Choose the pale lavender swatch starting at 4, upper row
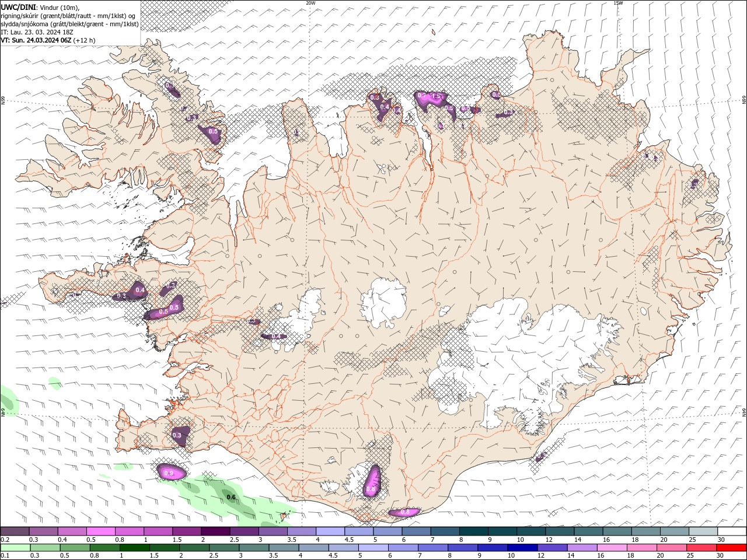Screen dimensions: 747x560 329,531
